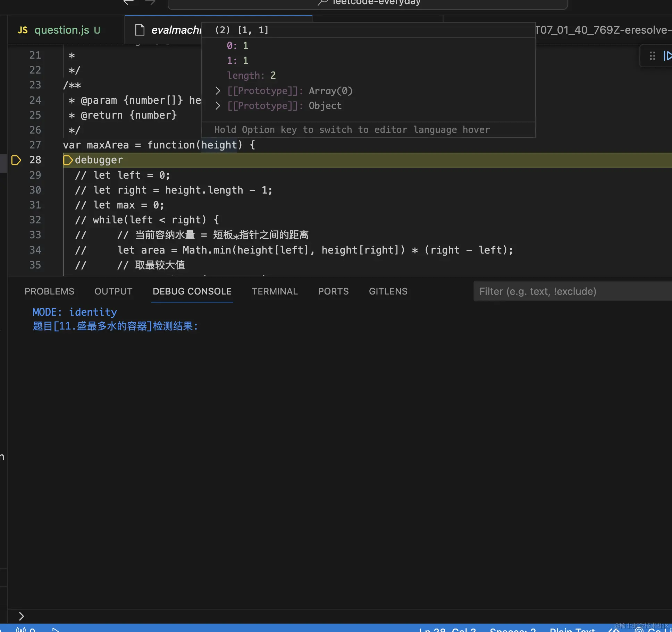672x632 pixels.
Task: Click the '1: 1' row in debug hover
Action: point(238,61)
